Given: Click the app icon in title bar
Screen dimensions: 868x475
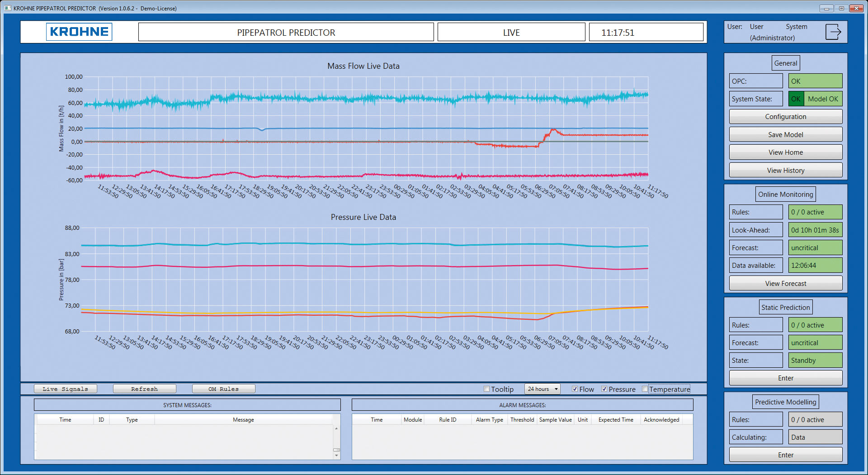Looking at the screenshot, I should click(8, 8).
